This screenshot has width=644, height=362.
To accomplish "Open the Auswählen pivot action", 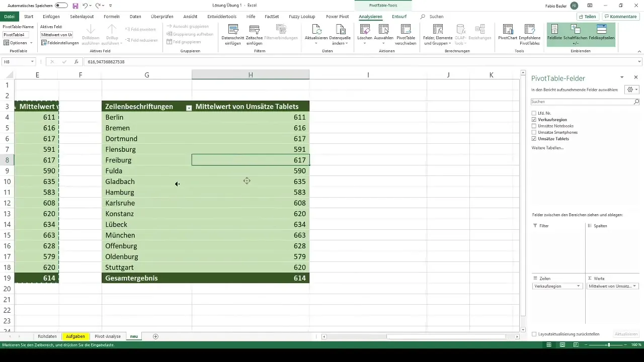I will coord(383,34).
